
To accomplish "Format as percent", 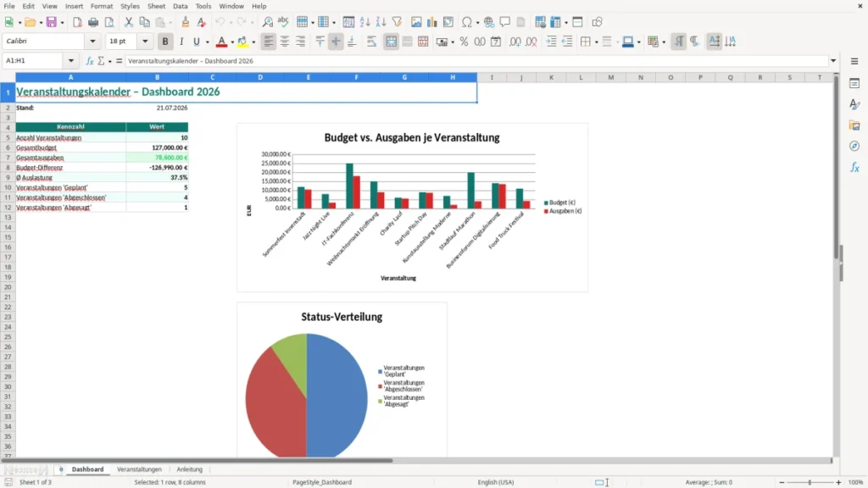I will [464, 42].
